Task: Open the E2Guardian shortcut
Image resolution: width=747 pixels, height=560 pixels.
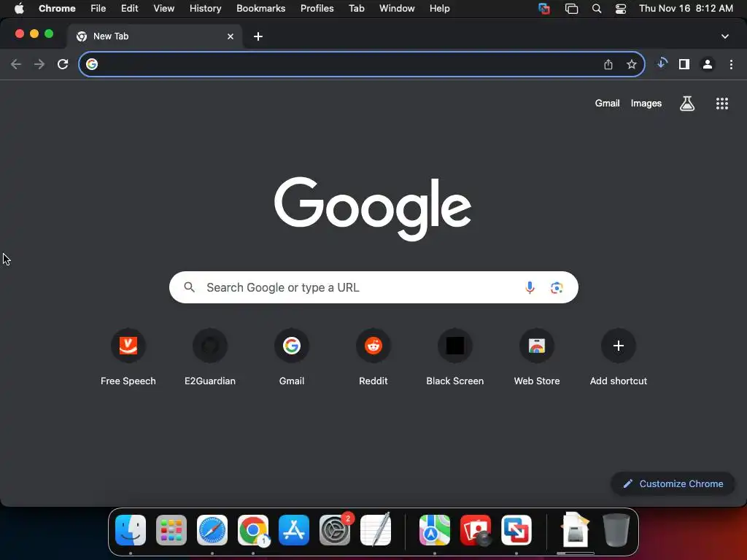Action: 210,357
